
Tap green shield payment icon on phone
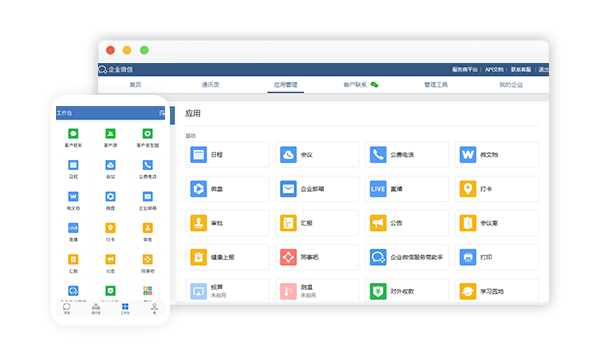[110, 291]
